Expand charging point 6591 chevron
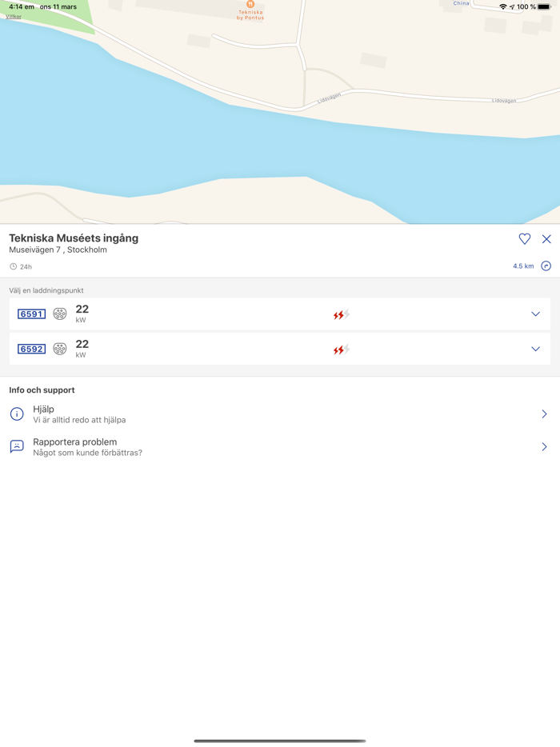The height and width of the screenshot is (747, 560). [535, 314]
